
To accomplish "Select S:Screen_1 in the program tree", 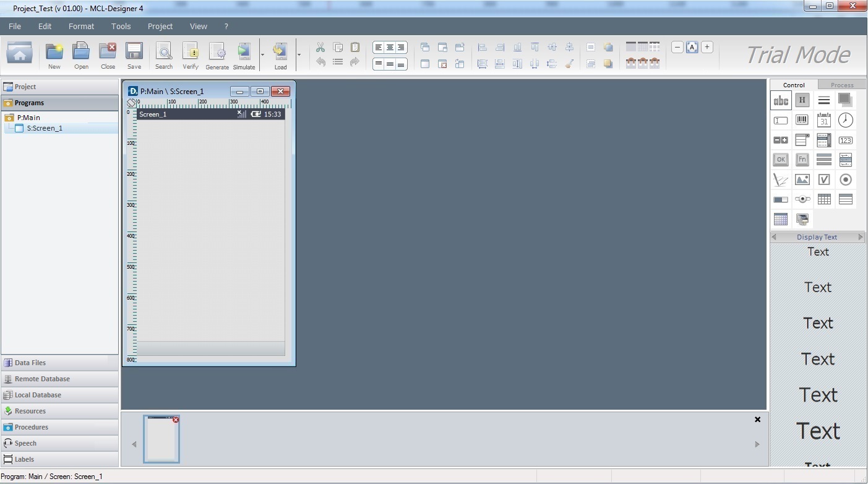I will pos(44,128).
